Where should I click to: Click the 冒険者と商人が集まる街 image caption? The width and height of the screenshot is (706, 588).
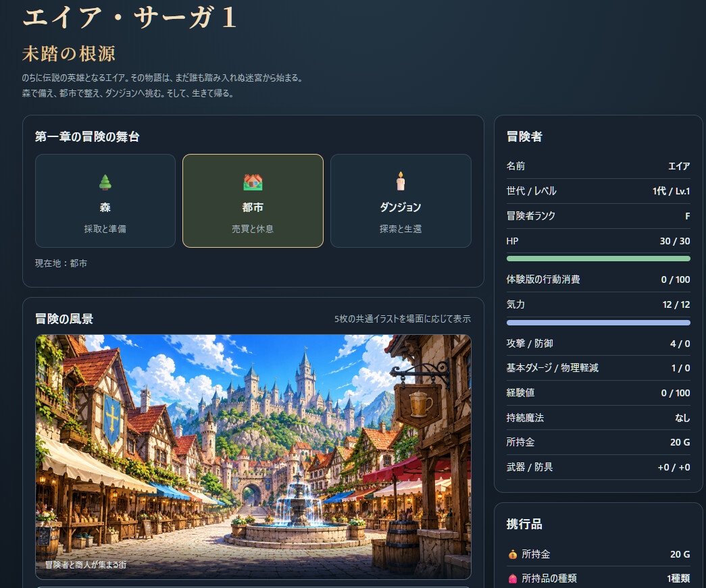pos(86,564)
